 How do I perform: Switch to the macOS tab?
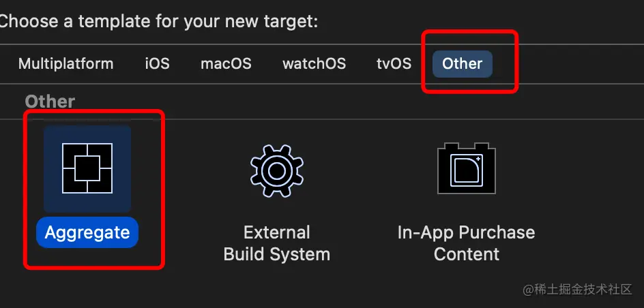pos(226,64)
